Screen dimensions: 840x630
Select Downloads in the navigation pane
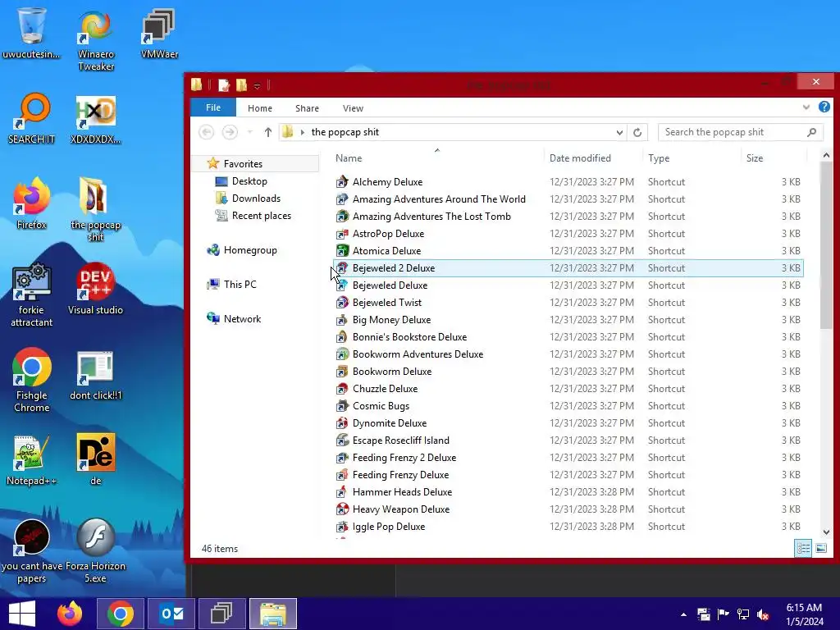(x=256, y=199)
